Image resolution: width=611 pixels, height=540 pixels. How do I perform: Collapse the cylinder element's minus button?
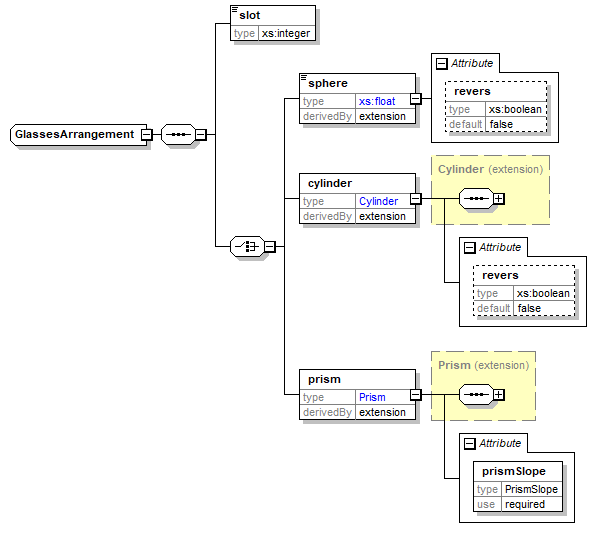tap(415, 198)
